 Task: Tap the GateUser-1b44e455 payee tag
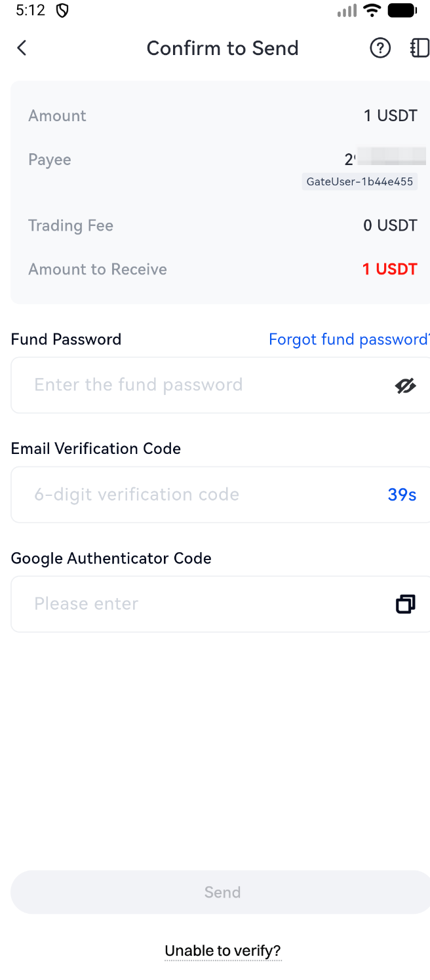point(360,181)
